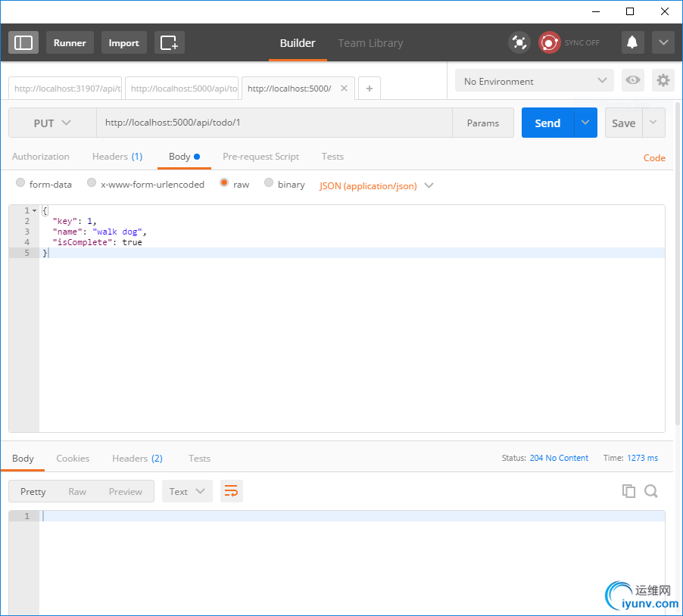Click the "walk dog" value in body
This screenshot has width=683, height=616.
(117, 232)
